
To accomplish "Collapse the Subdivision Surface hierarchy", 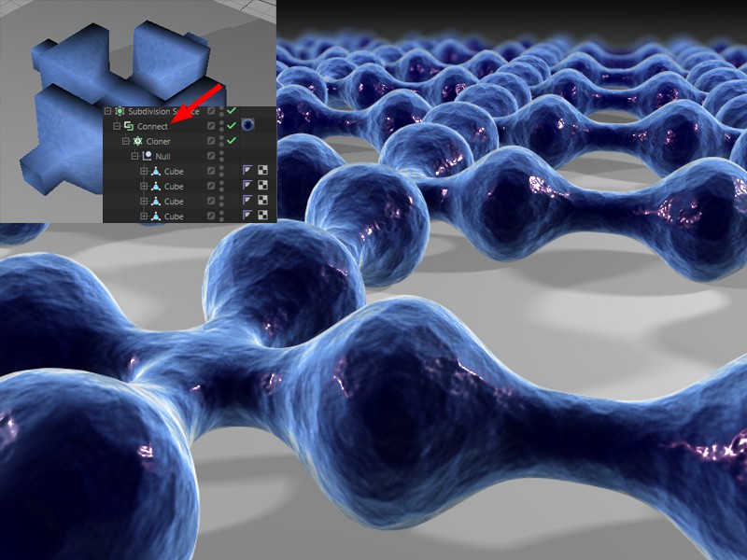I will pyautogui.click(x=107, y=111).
